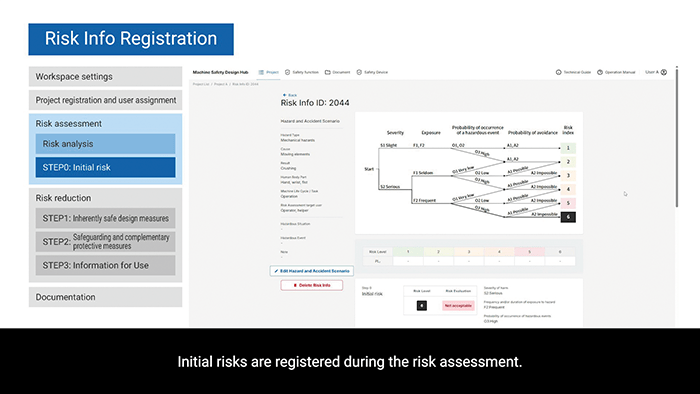
Task: Open STEP3: Information for Use
Action: coord(105,265)
